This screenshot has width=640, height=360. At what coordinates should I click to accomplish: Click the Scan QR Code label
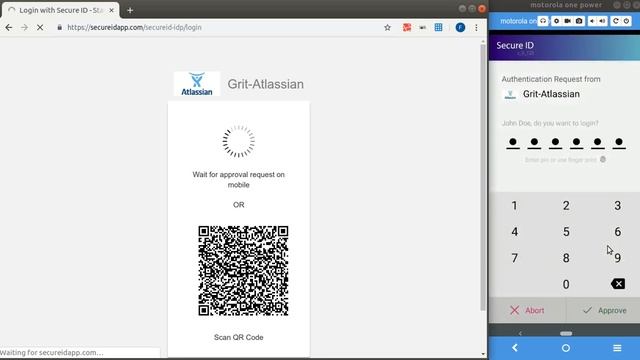click(239, 337)
